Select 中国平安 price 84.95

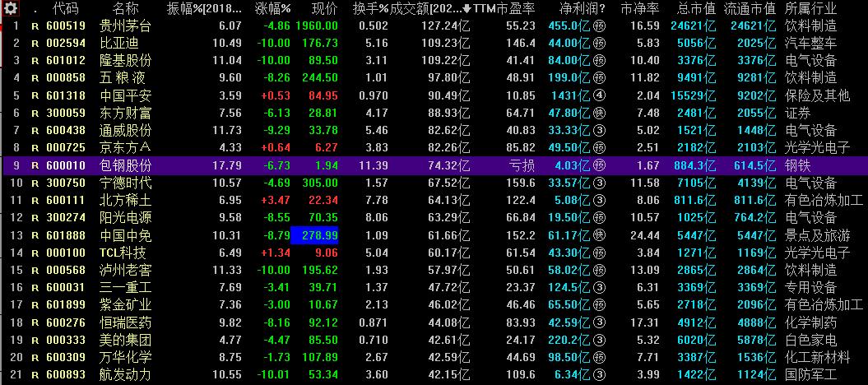click(x=324, y=95)
